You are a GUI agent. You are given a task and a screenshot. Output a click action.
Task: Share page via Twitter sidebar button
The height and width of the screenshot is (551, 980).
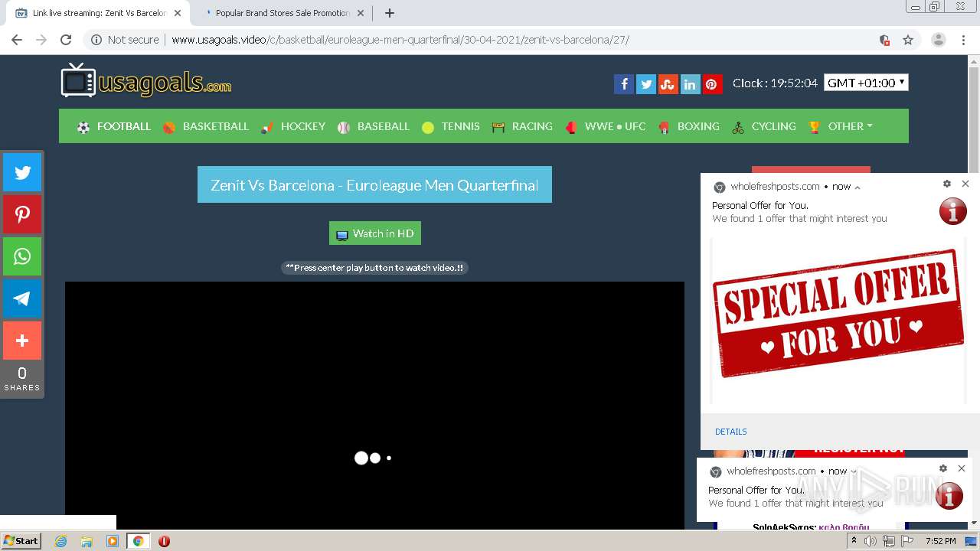22,172
